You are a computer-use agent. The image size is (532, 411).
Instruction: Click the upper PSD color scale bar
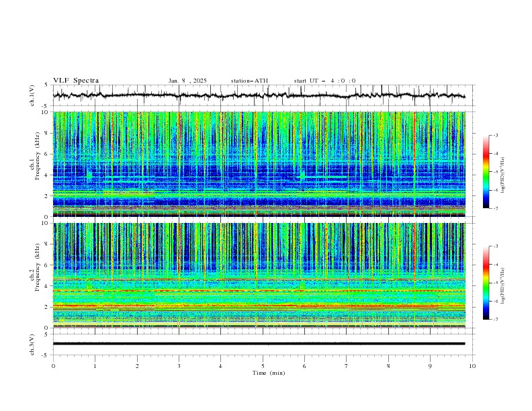point(486,172)
